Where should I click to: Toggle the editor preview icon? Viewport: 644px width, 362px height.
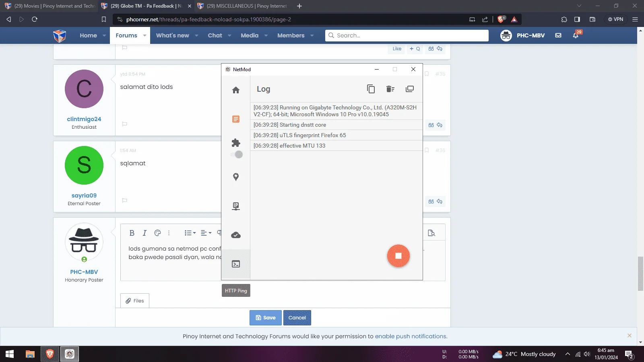click(431, 233)
